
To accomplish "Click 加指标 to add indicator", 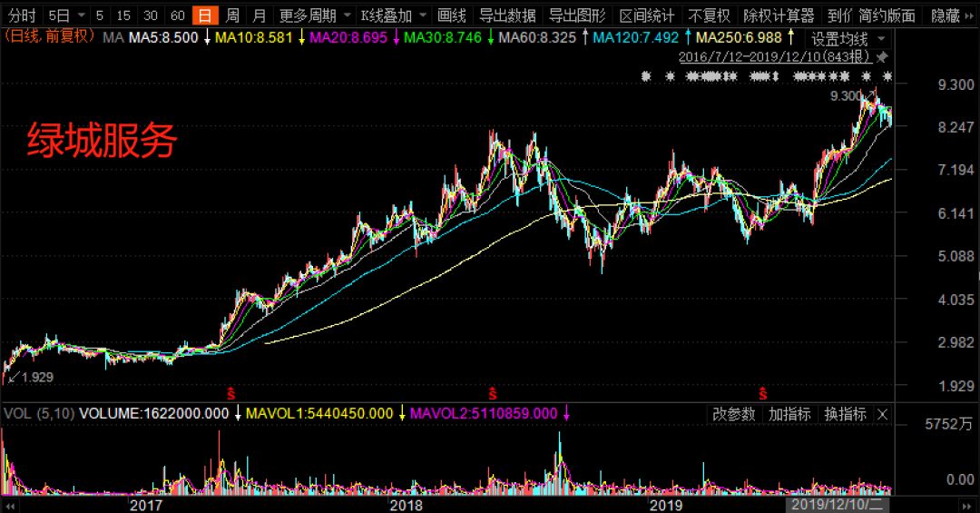I will coord(789,414).
